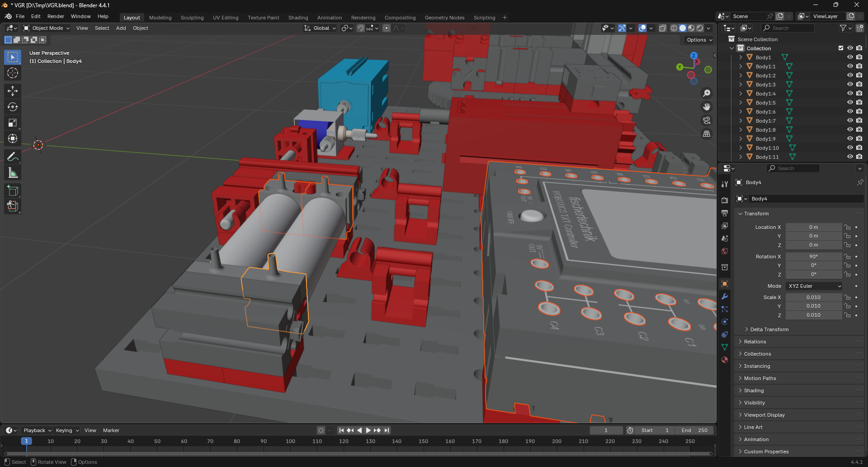Toggle camera view in viewport

click(x=706, y=120)
